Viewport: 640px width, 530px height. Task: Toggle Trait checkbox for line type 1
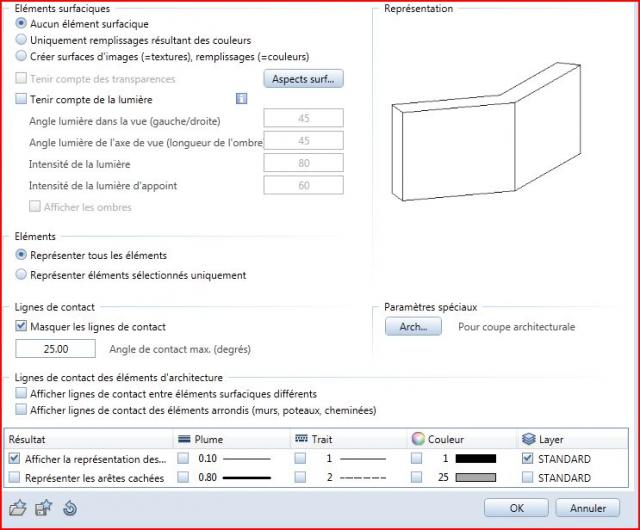coord(300,459)
